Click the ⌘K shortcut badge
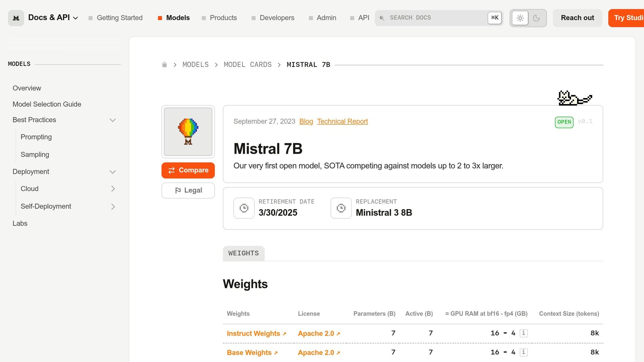The image size is (644, 362). point(495,18)
